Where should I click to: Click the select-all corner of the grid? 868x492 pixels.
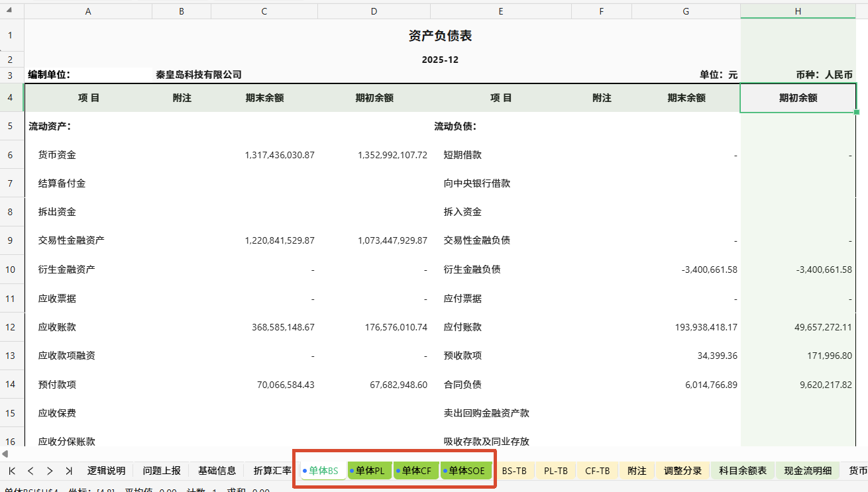click(12, 11)
